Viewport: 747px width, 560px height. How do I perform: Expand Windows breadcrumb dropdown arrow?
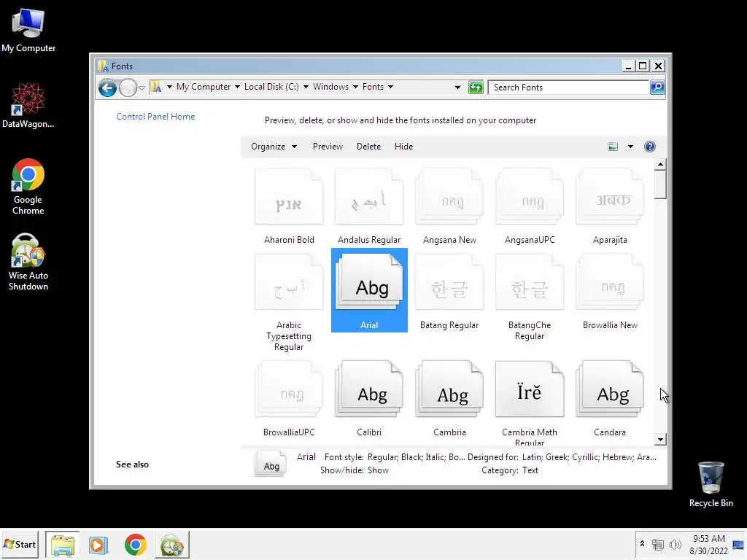(355, 87)
